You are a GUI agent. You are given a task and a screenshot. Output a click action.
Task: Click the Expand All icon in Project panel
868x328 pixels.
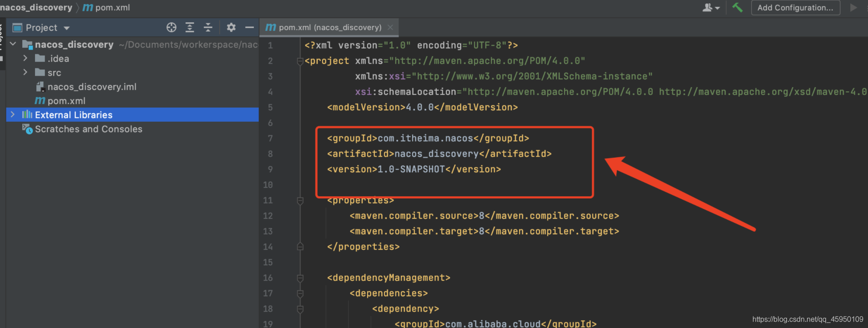[x=190, y=27]
